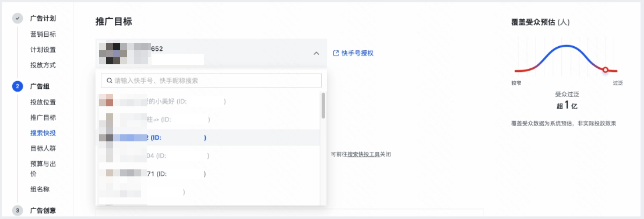Focus the 请输入快手号、快手昵称搜索 search field
The image size is (644, 219).
[x=211, y=81]
